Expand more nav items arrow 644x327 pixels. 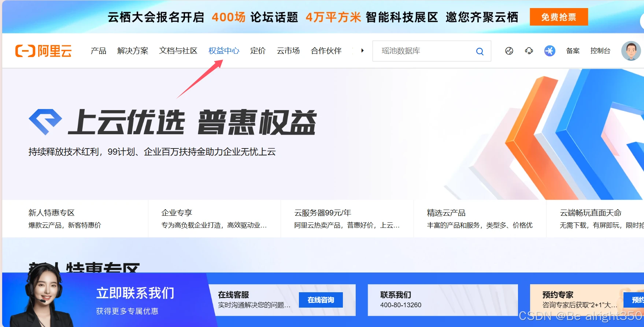pyautogui.click(x=362, y=50)
